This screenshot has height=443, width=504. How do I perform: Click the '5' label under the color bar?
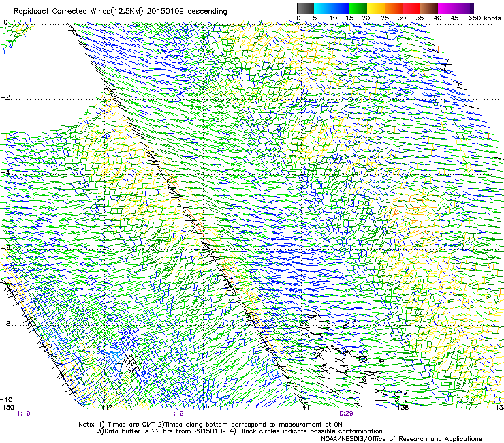pos(315,18)
